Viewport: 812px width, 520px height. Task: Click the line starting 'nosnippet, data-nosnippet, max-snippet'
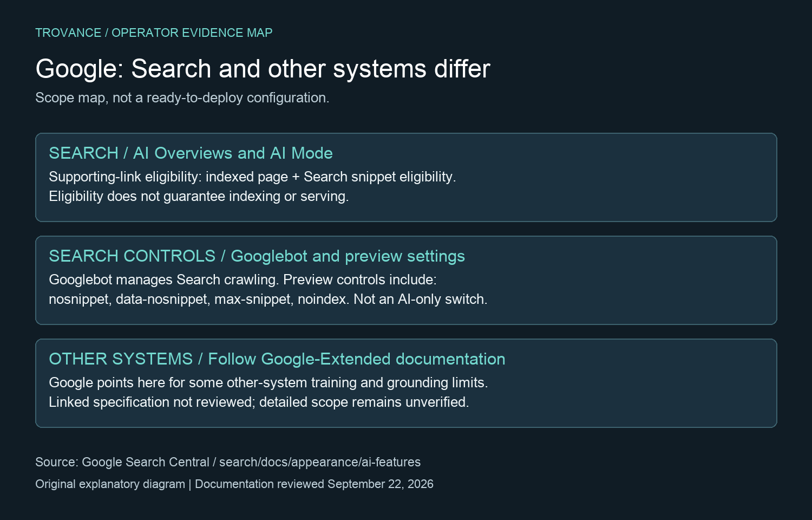268,300
